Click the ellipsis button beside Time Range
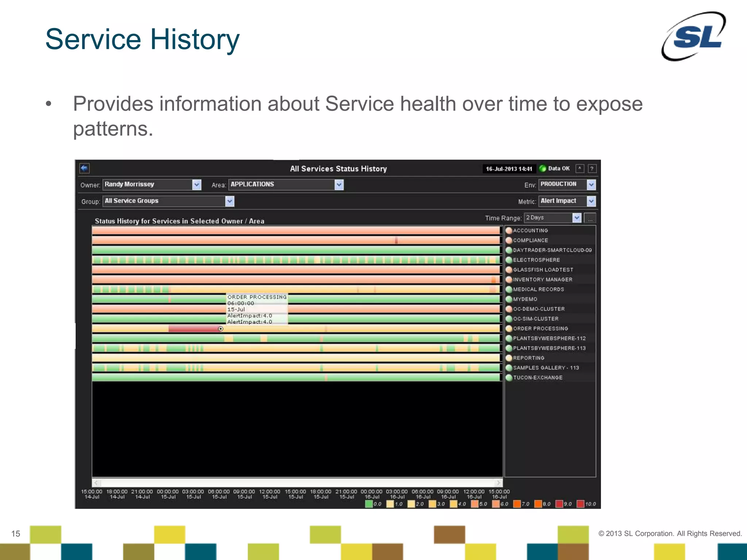The image size is (747, 560). [x=590, y=218]
